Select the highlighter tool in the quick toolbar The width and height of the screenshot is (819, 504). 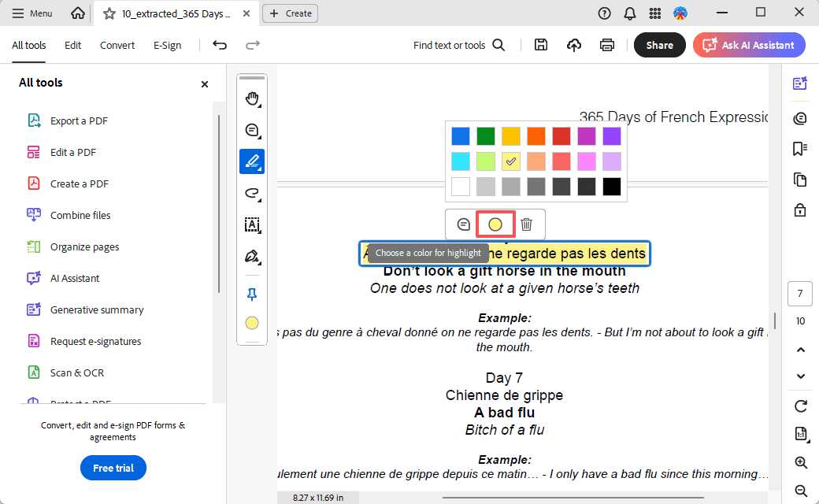click(252, 161)
